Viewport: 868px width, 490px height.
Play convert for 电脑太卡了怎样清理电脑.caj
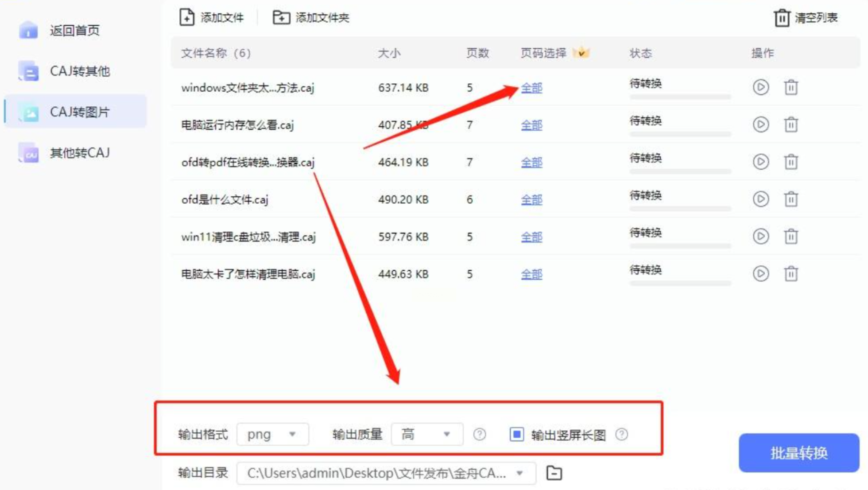[760, 274]
